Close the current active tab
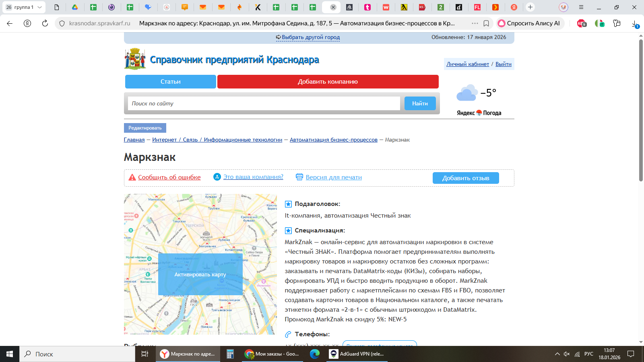 click(x=333, y=7)
